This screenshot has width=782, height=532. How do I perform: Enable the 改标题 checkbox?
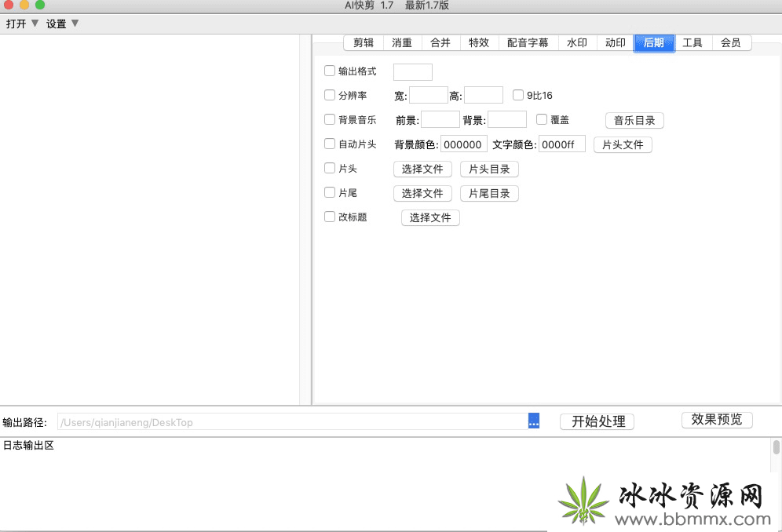click(x=330, y=217)
